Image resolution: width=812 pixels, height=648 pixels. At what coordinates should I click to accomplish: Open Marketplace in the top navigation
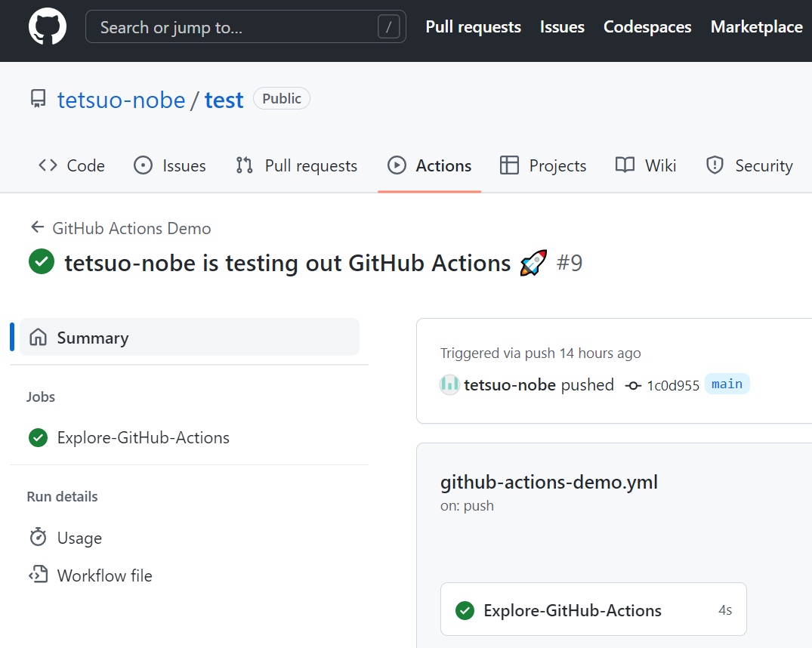[x=756, y=27]
